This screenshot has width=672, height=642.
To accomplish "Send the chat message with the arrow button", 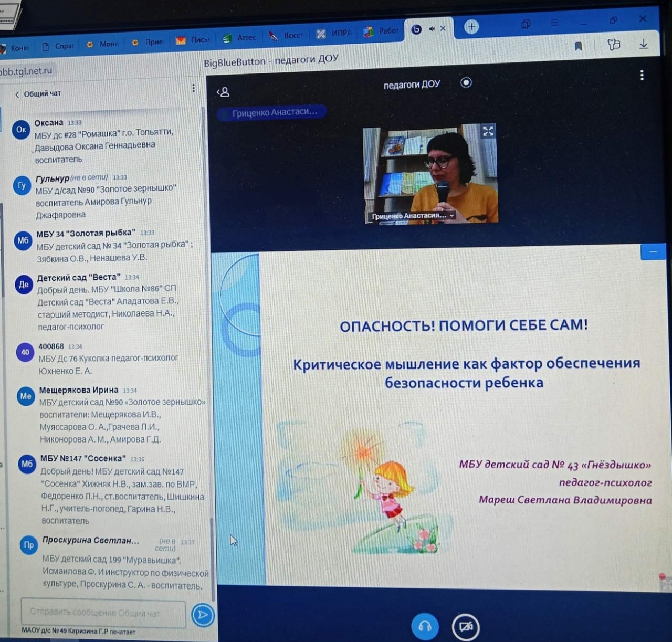I will (203, 614).
